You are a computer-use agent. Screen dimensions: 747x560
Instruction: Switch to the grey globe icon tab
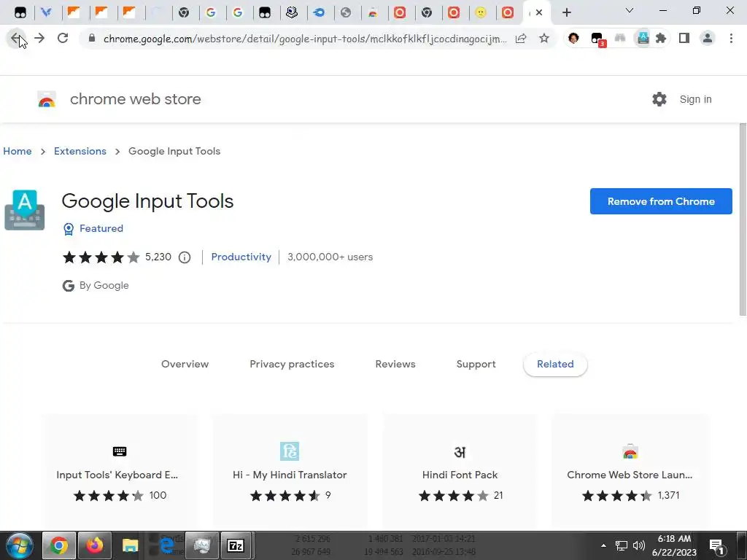[346, 12]
